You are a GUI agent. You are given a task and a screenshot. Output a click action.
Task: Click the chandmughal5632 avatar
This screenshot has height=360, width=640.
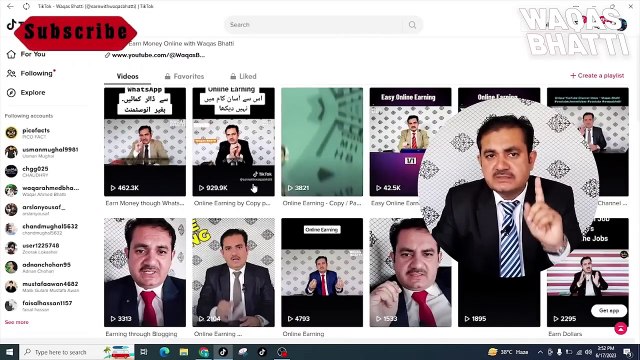click(x=11, y=229)
